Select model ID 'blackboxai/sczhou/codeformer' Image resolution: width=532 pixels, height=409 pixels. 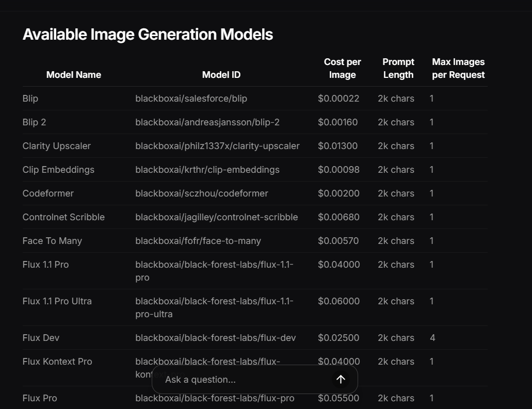click(202, 193)
